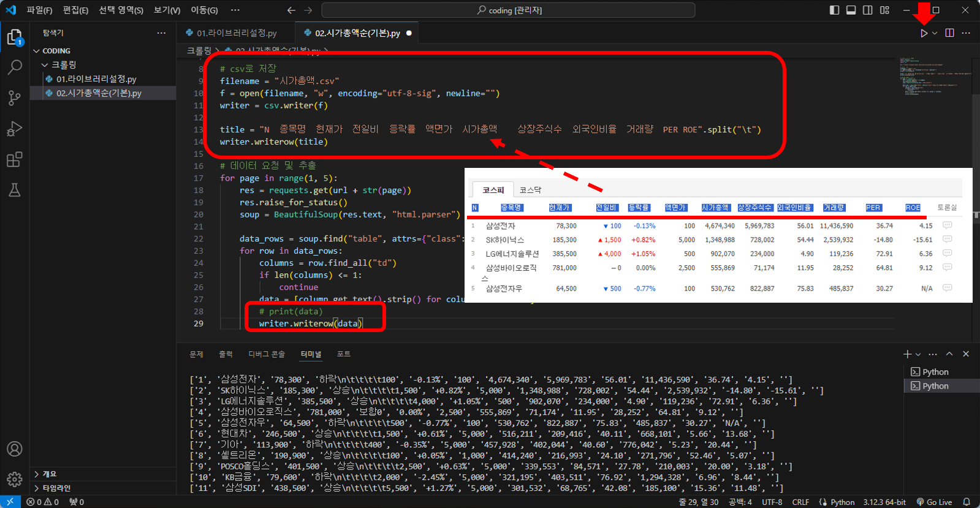The width and height of the screenshot is (980, 508).
Task: Show more menu bar items ellipsis
Action: point(235,10)
